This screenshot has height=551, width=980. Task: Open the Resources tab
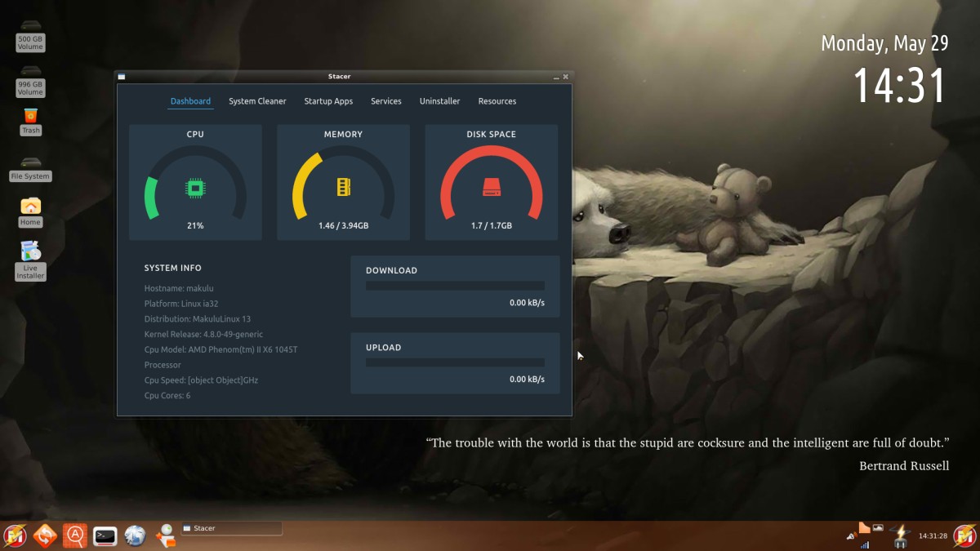[x=497, y=101]
